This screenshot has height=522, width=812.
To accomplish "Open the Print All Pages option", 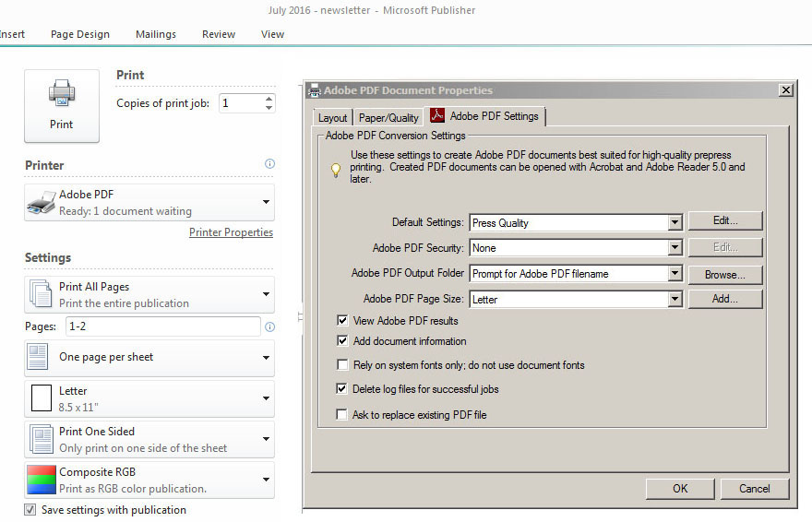I will [x=149, y=294].
